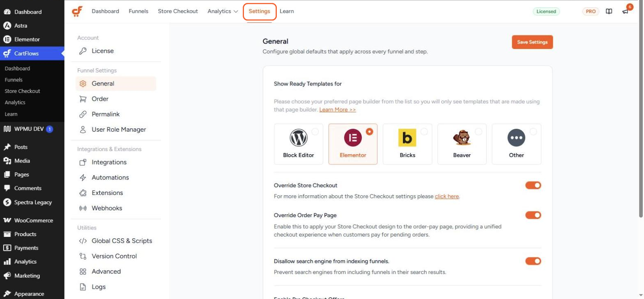This screenshot has width=644, height=299.
Task: Click the General gear icon
Action: 83,83
